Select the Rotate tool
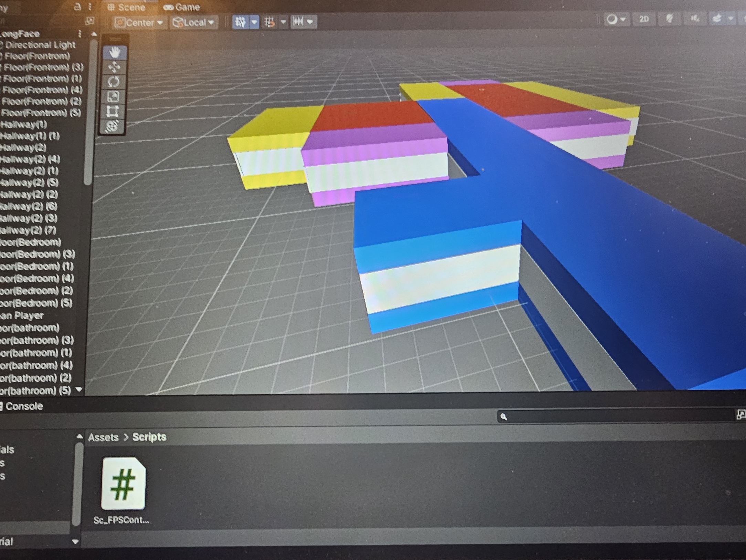Viewport: 746px width, 560px height. (x=114, y=81)
